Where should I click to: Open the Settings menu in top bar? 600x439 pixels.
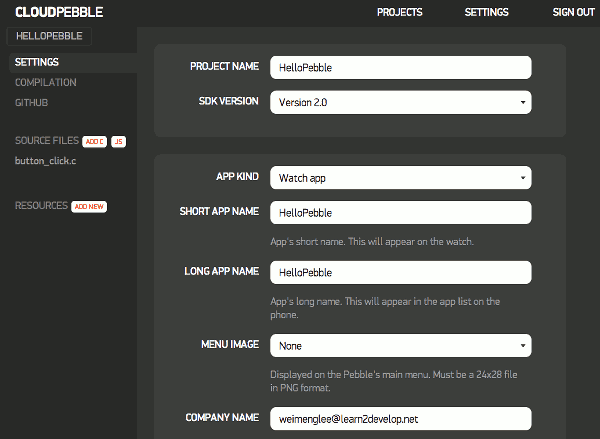486,12
